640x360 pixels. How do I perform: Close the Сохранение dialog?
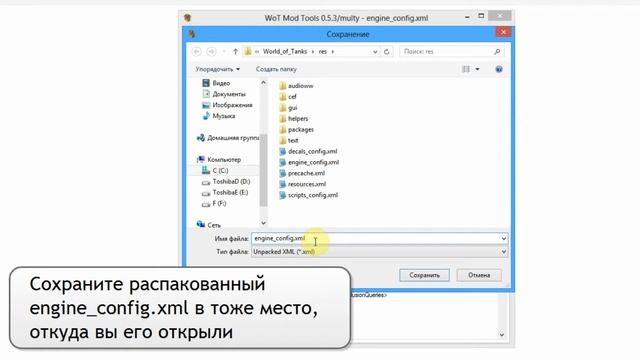503,32
